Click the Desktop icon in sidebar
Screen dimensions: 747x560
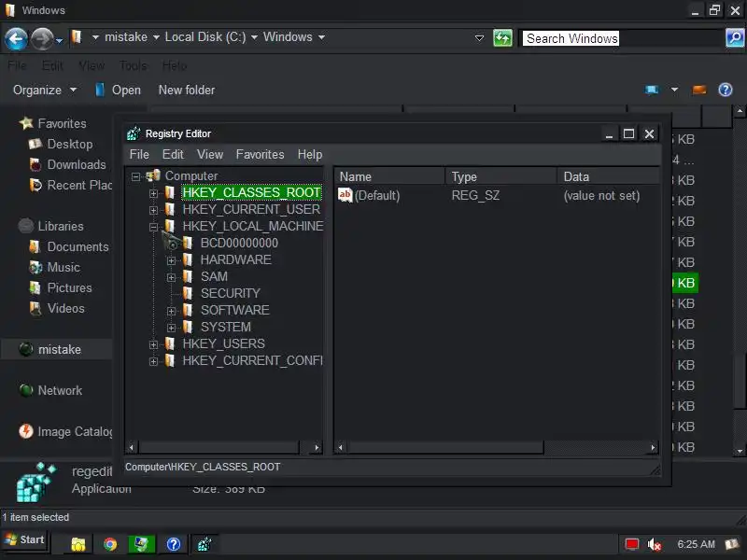35,144
